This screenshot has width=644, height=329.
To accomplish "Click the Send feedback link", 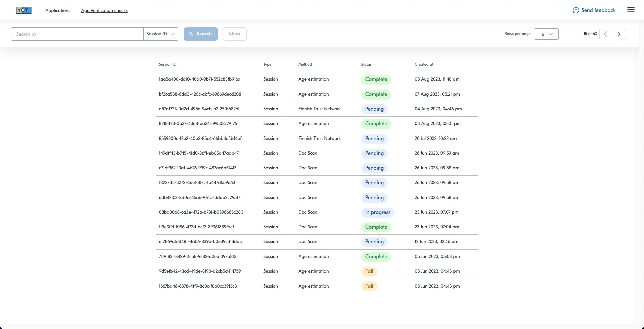I will [599, 10].
